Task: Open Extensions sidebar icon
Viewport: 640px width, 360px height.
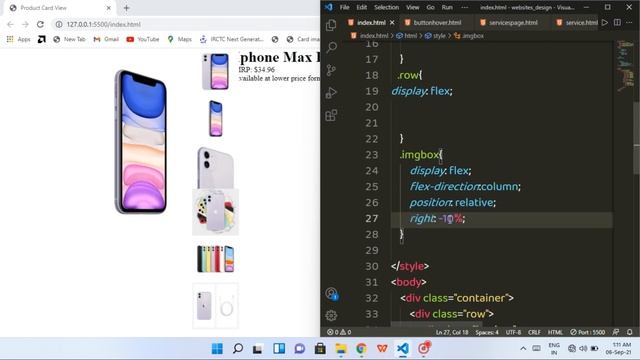Action: click(331, 115)
